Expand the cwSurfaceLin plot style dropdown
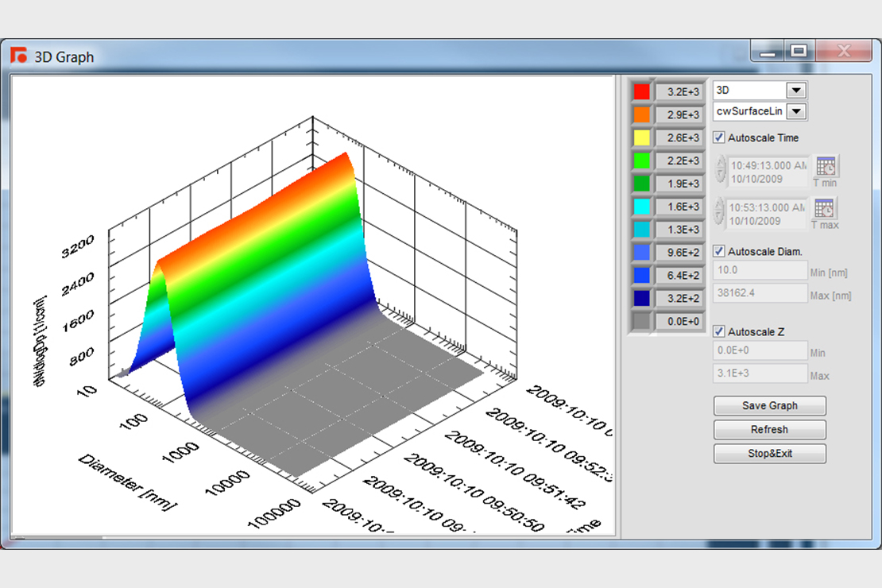Screen dimensions: 882x588 tap(798, 112)
